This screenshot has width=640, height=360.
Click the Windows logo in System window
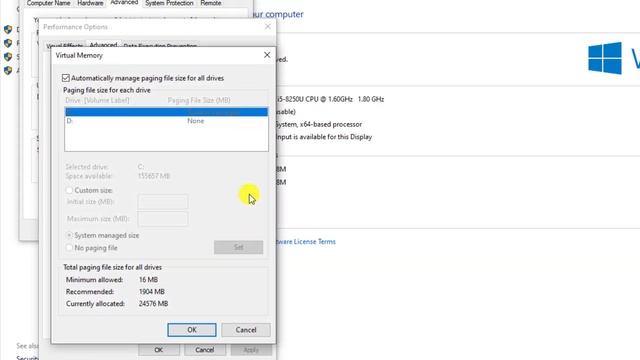point(605,58)
